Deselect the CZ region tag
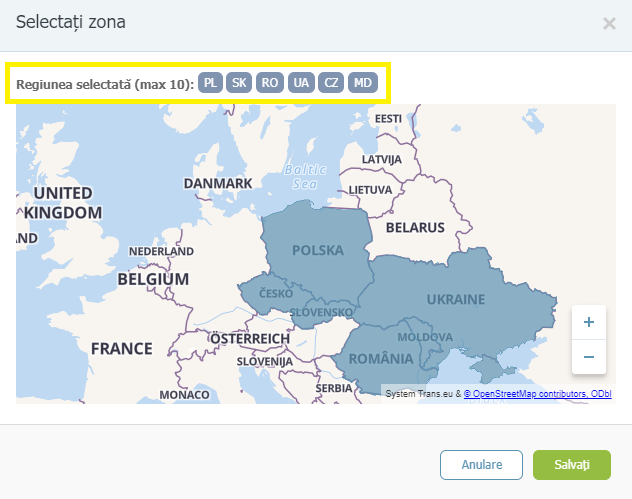This screenshot has width=632, height=499. (x=331, y=83)
